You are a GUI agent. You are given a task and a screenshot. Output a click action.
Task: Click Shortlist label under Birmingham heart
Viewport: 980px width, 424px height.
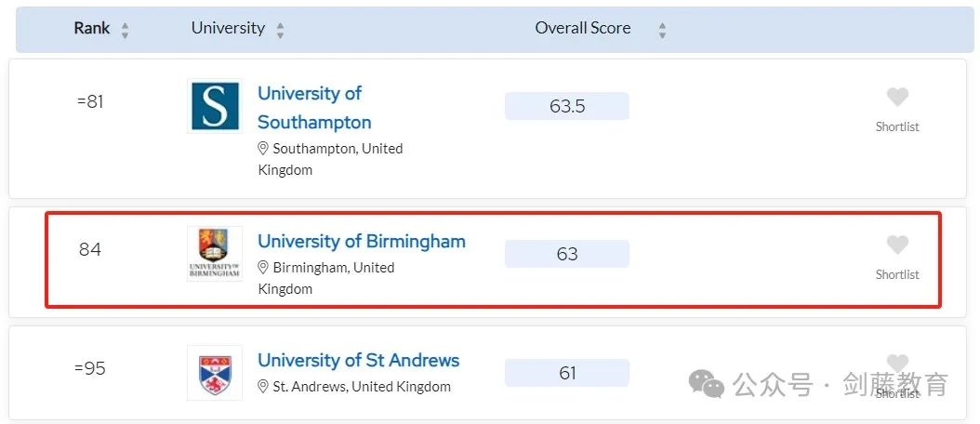click(897, 274)
